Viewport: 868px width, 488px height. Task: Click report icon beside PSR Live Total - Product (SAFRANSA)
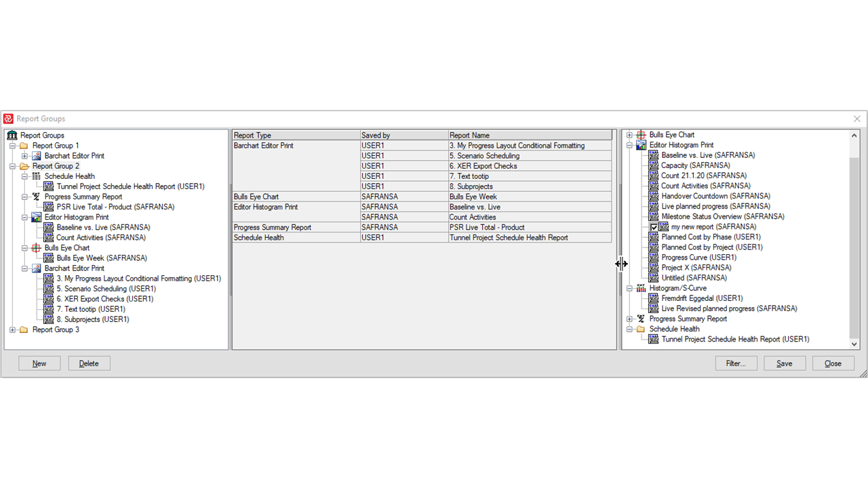tap(49, 207)
